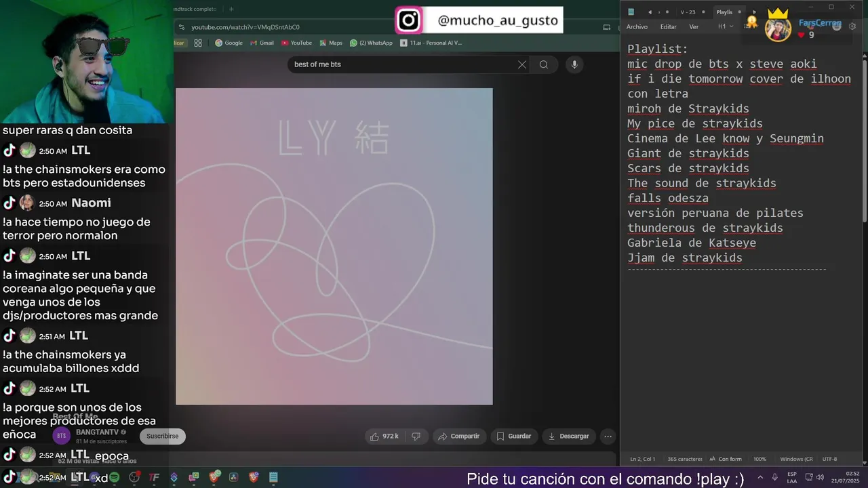The image size is (868, 488).
Task: Clear the YouTube search box with X
Action: pyautogui.click(x=521, y=64)
